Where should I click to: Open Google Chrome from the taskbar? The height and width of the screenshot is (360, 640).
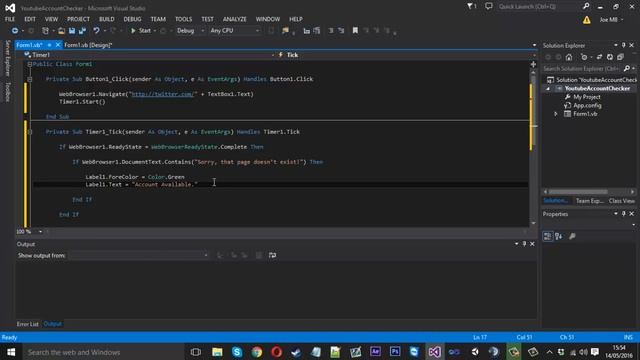pos(257,352)
